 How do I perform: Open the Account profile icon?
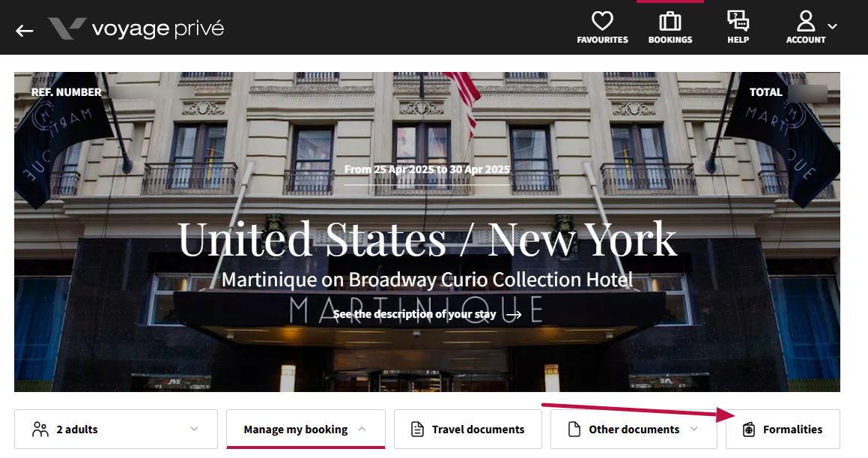coord(805,21)
